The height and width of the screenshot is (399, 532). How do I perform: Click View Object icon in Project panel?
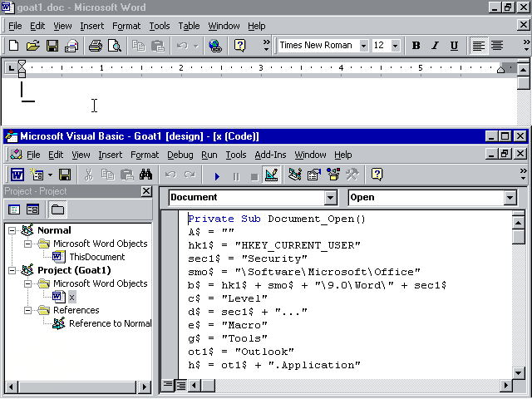point(32,209)
